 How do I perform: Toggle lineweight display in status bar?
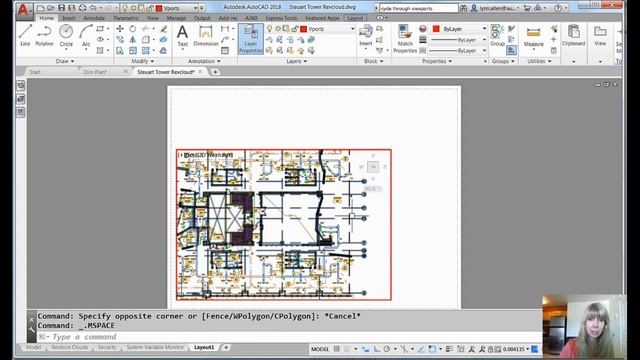tap(449, 349)
